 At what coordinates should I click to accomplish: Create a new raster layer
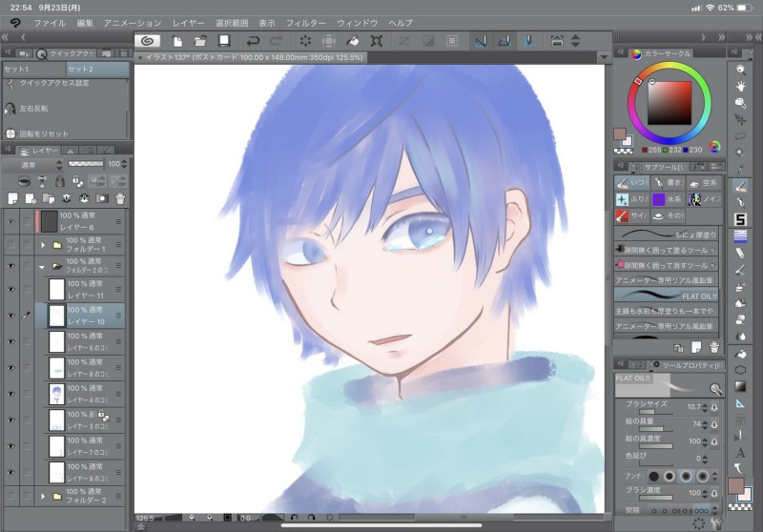click(12, 198)
